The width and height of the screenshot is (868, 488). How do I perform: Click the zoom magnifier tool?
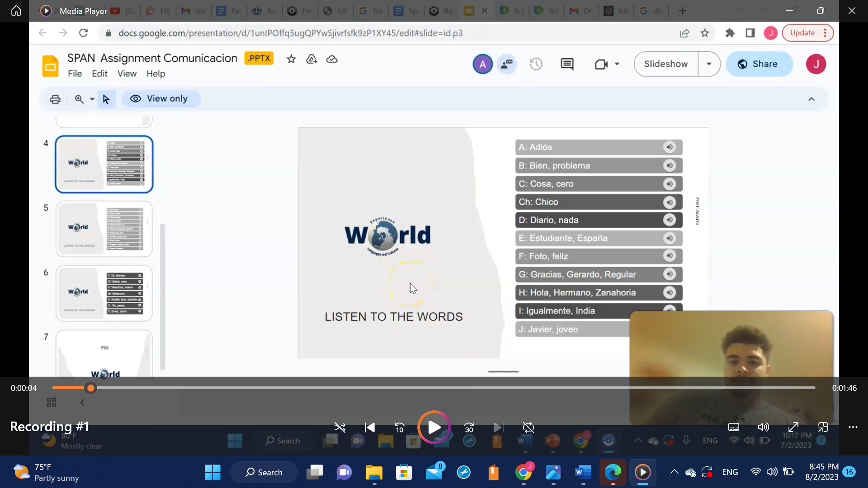pos(79,99)
